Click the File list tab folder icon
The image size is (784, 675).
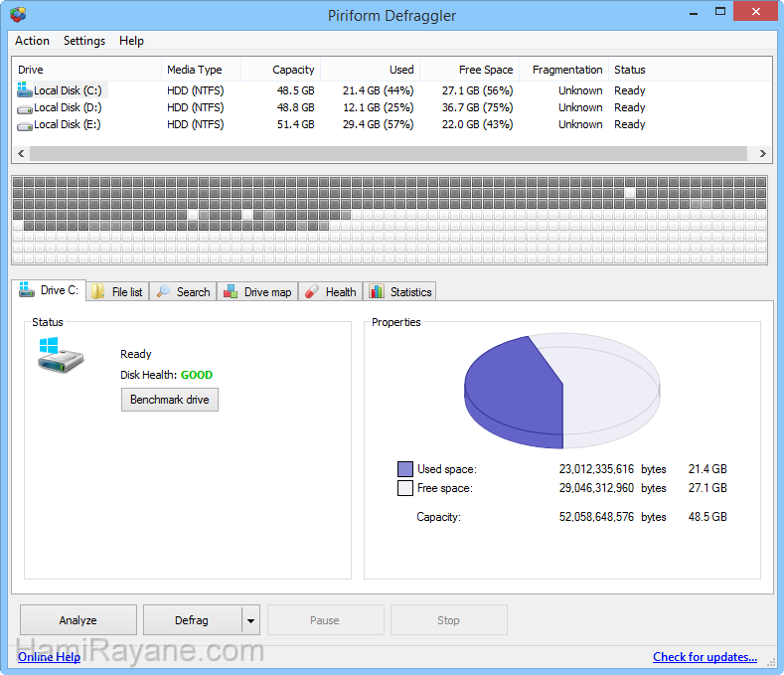pos(98,292)
